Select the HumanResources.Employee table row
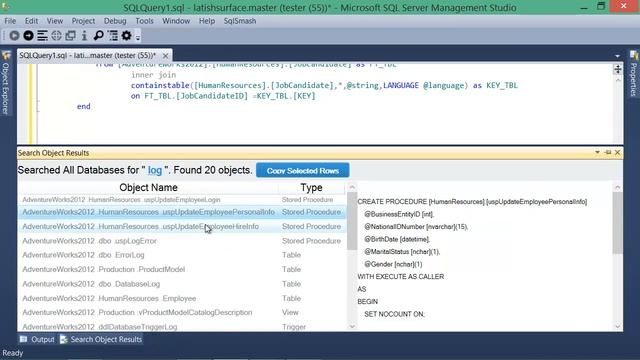Image resolution: width=640 pixels, height=360 pixels. tap(182, 298)
